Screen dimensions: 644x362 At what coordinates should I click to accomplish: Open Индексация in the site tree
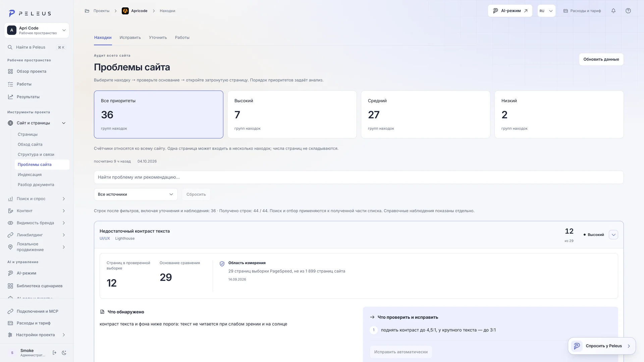[30, 175]
